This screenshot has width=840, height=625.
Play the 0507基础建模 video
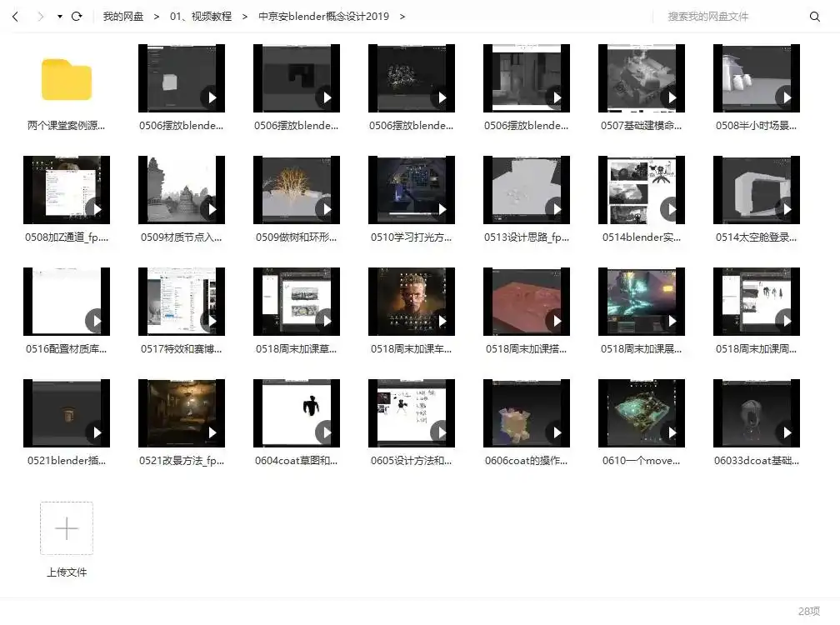click(671, 97)
